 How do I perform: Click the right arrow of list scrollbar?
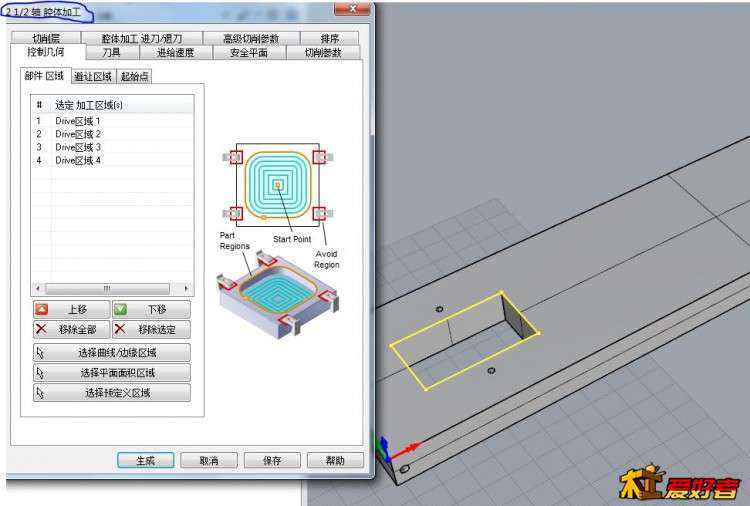pos(187,288)
